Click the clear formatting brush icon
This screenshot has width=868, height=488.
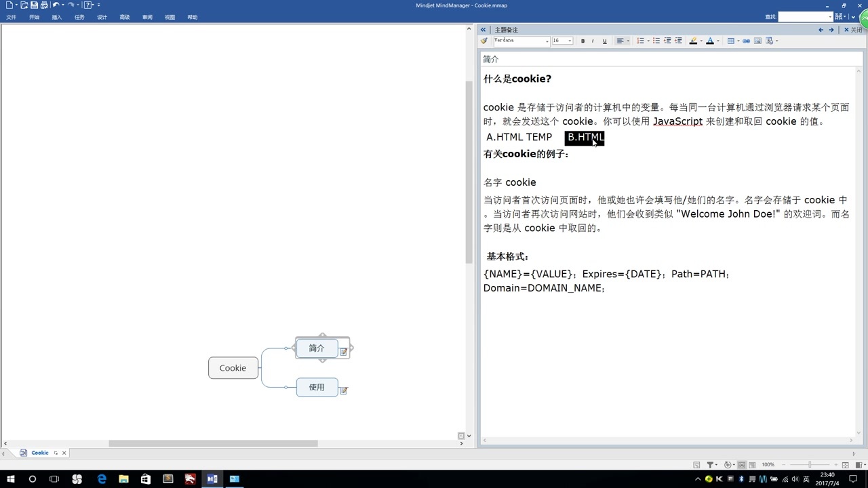484,41
